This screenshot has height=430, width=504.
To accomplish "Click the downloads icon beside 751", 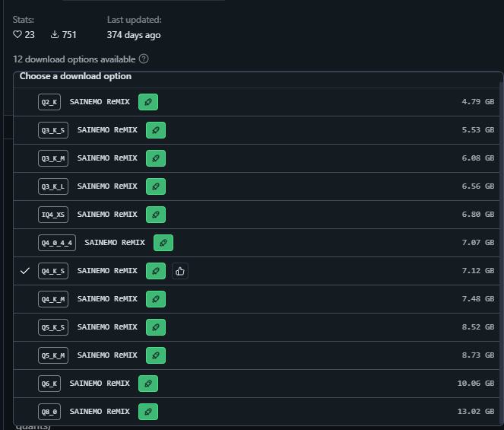I will click(x=55, y=34).
